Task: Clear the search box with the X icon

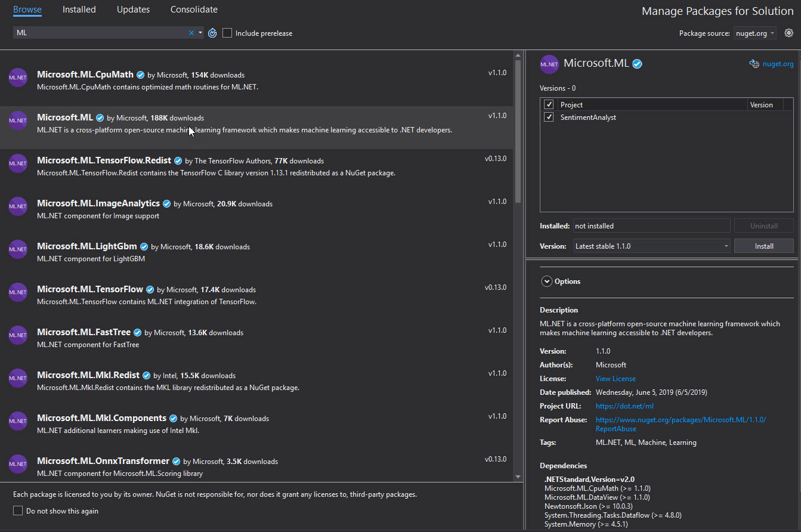Action: coord(191,33)
